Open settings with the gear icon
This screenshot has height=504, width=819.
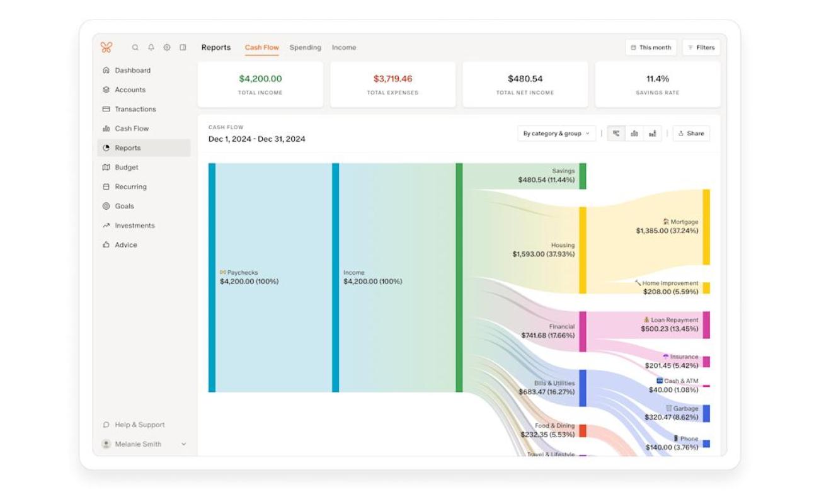click(166, 47)
